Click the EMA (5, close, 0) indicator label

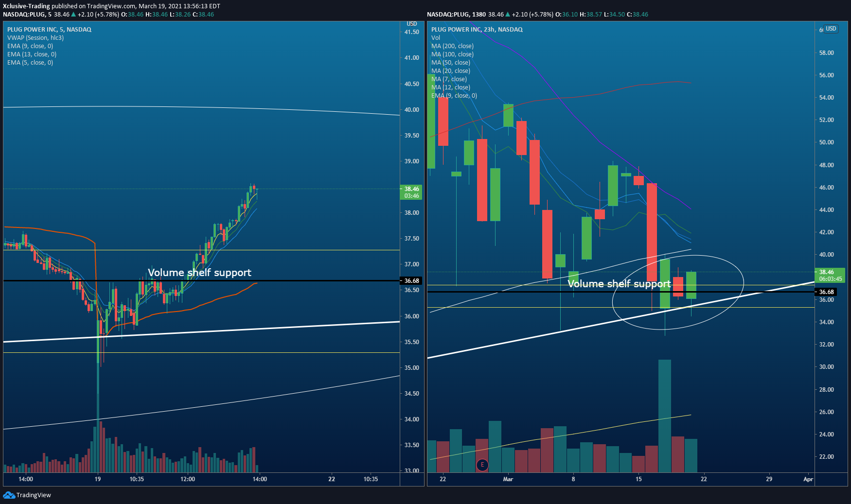pyautogui.click(x=30, y=63)
